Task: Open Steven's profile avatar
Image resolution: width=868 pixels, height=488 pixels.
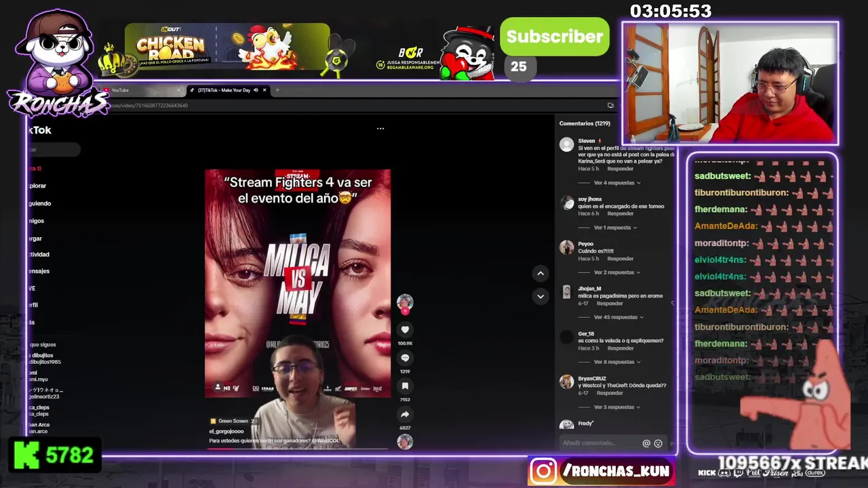Action: click(566, 144)
